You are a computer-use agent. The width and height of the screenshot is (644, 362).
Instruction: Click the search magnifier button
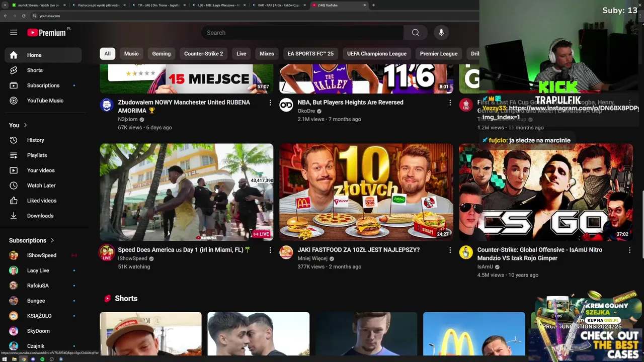tap(416, 33)
